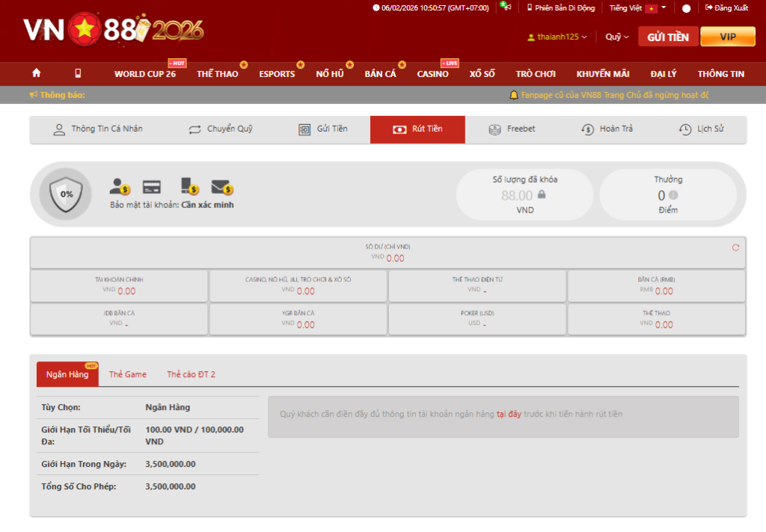The height and width of the screenshot is (532, 766).
Task: Open BẮN CÁ menu
Action: (380, 74)
